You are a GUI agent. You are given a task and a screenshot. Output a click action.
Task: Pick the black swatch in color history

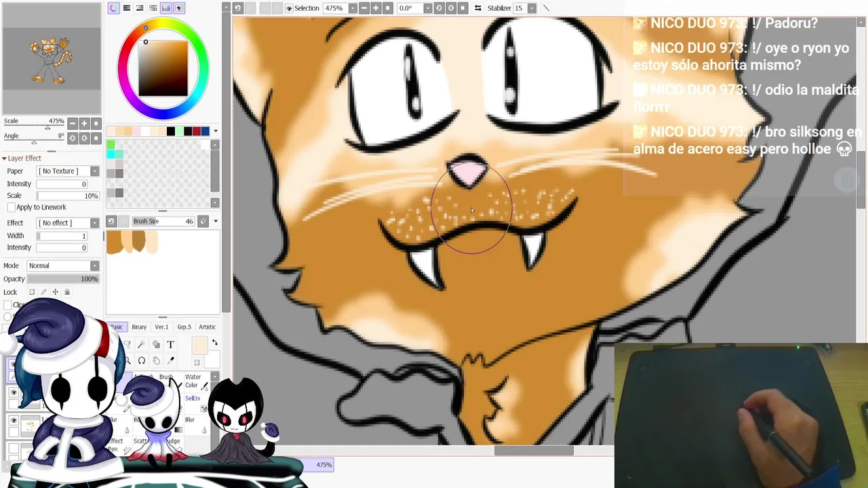tap(171, 131)
